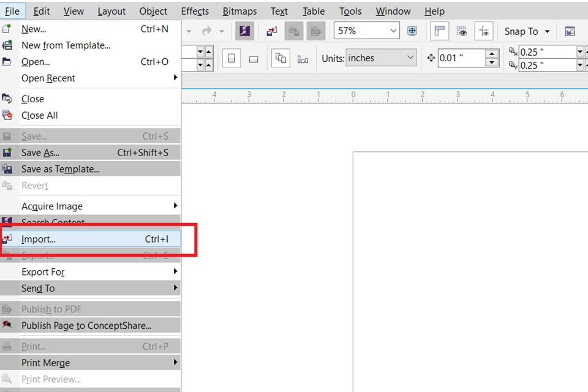Open the Window menu
The height and width of the screenshot is (392, 588).
[x=393, y=11]
